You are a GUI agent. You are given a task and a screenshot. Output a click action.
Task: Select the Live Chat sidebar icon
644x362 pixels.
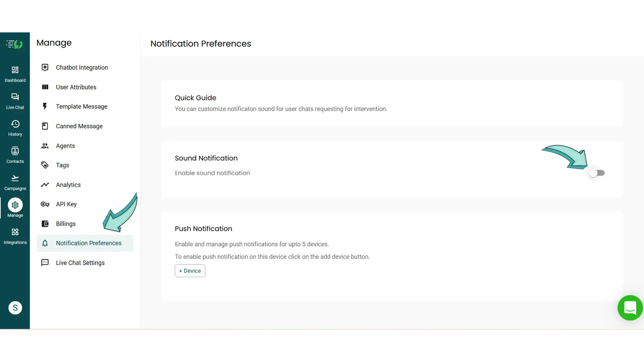tap(15, 100)
